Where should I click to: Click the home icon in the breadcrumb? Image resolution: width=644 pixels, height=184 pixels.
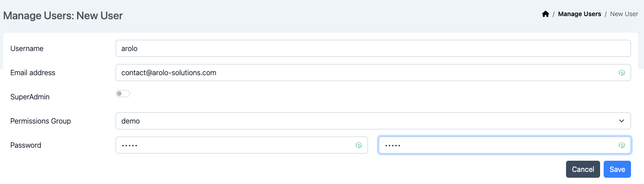click(x=545, y=14)
